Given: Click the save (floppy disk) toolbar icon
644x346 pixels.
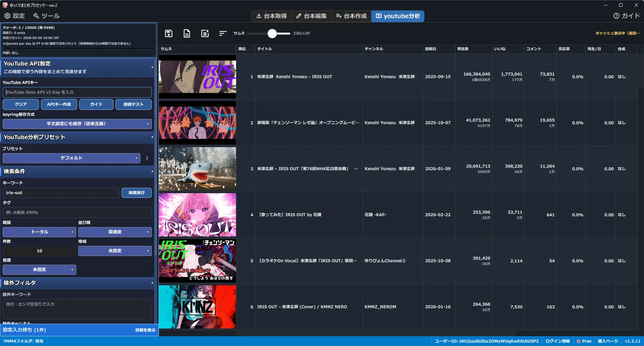Looking at the screenshot, I should 169,33.
